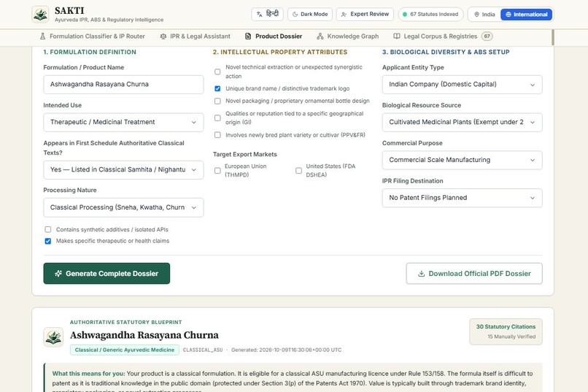
Task: Open the Applicant Entity Type dropdown
Action: coord(462,85)
